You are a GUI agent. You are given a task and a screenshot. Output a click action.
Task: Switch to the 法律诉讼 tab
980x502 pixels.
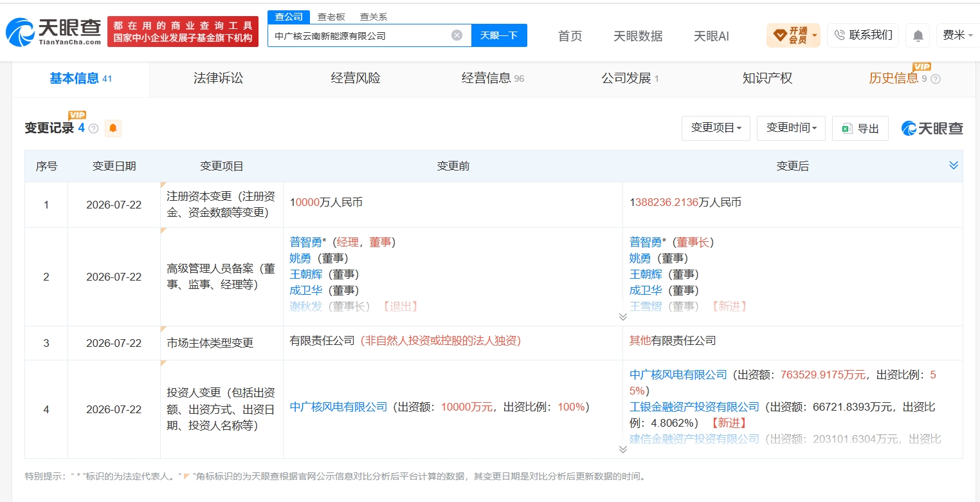pos(219,79)
